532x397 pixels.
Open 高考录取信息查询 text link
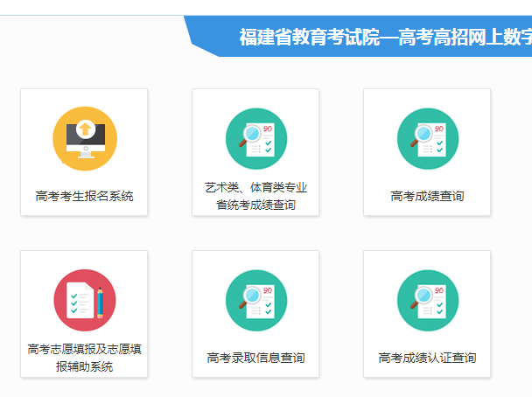pos(255,358)
